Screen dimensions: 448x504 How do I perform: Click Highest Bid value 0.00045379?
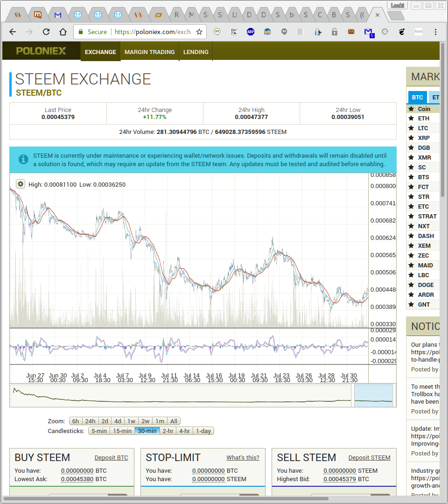[x=340, y=479]
